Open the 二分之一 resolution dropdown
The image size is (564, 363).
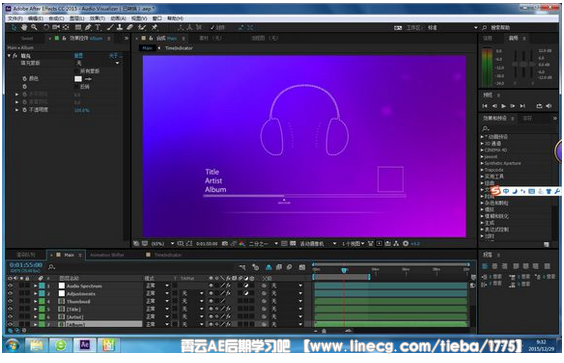[x=263, y=244]
